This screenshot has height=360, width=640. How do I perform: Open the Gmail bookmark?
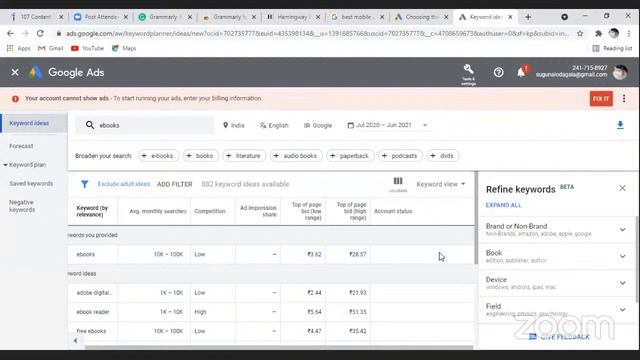(x=51, y=48)
